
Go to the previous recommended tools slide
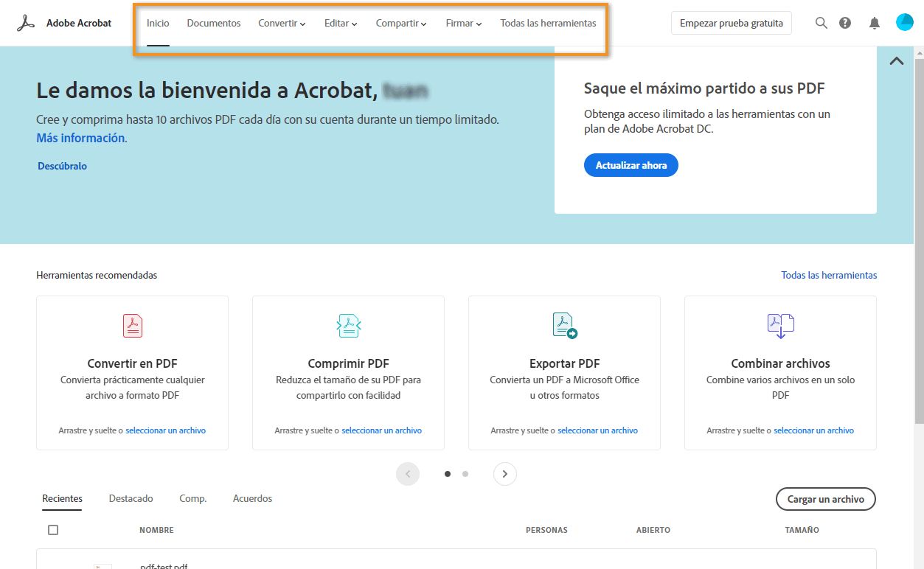coord(408,474)
